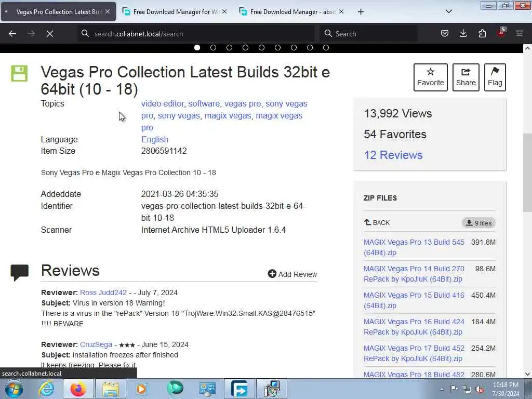Image resolution: width=532 pixels, height=399 pixels.
Task: Open the uBlock extension icon with badge 5
Action: (501, 33)
